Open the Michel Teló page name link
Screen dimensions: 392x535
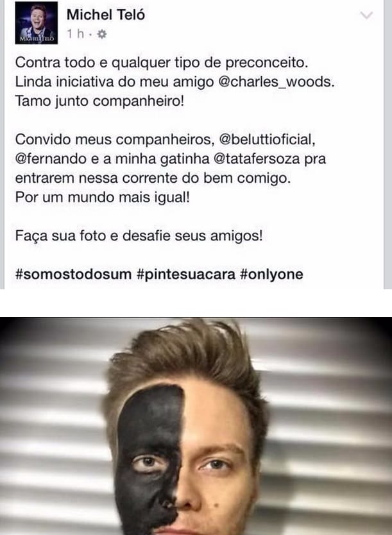(106, 15)
